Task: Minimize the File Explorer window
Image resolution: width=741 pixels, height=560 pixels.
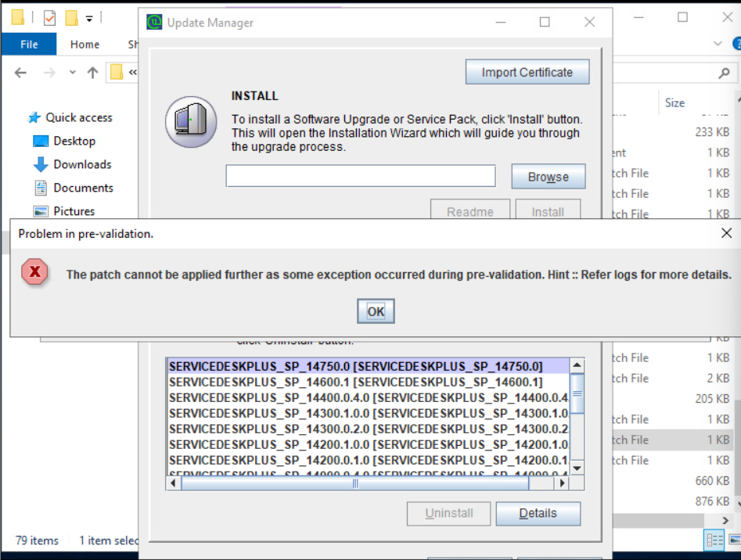Action: (639, 17)
